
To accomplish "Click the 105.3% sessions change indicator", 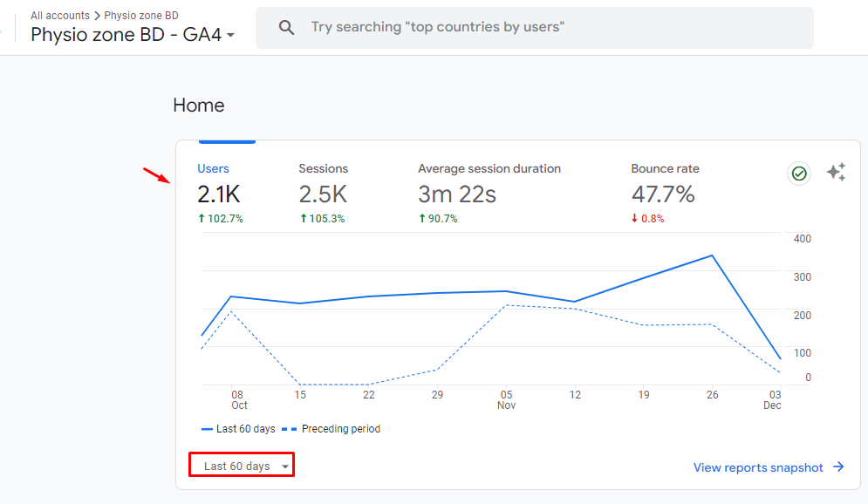I will pos(322,219).
